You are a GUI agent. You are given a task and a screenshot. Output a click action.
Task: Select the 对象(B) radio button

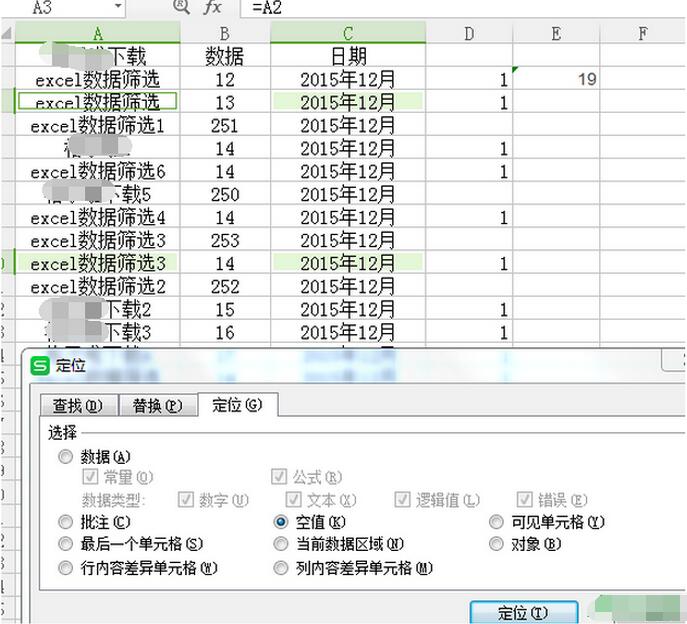click(x=496, y=544)
